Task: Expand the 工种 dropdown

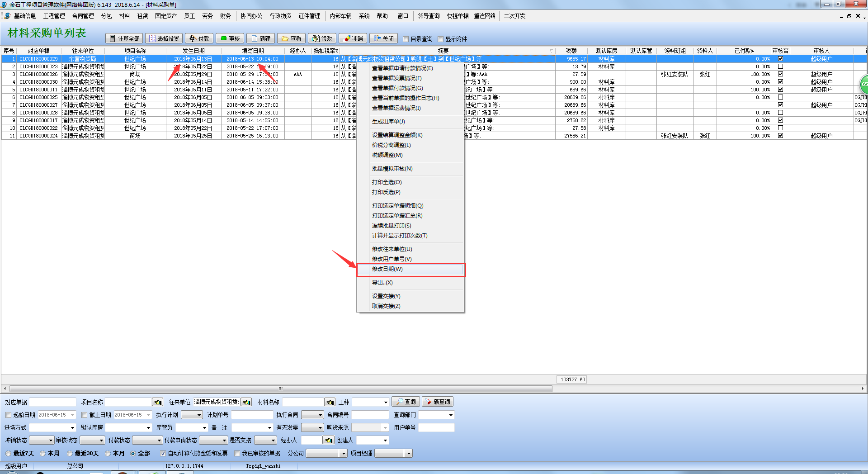Action: (385, 402)
